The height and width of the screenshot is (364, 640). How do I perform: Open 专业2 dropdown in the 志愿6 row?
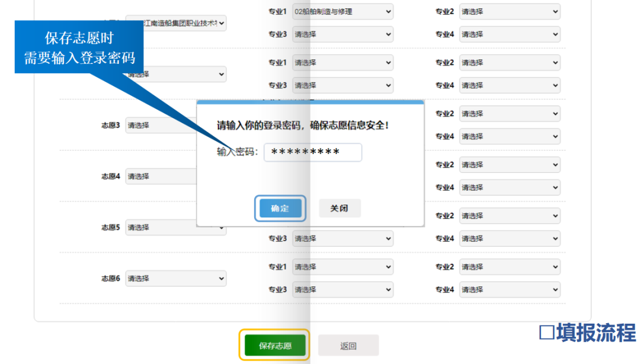point(510,266)
